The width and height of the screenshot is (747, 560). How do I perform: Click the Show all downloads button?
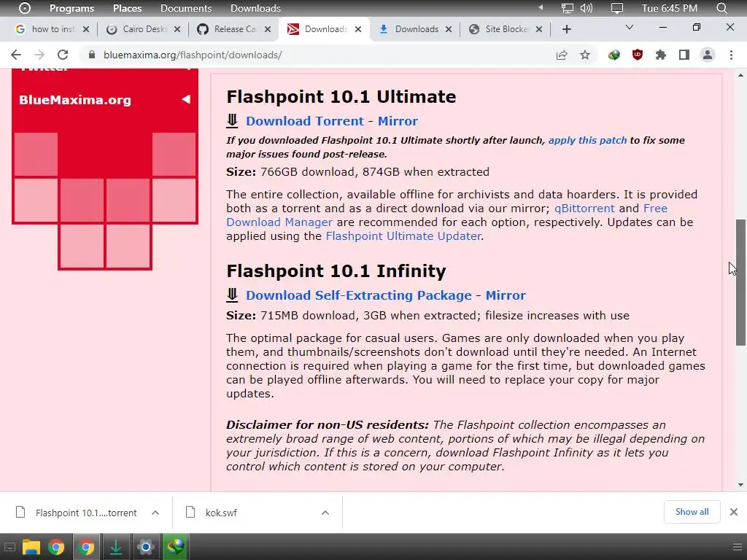[x=692, y=512]
